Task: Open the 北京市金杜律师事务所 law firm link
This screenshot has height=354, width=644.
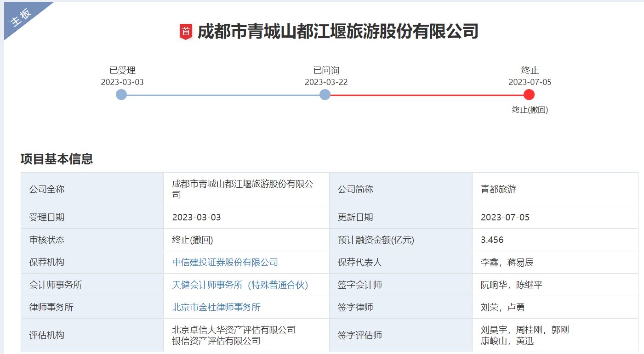Action: click(216, 308)
